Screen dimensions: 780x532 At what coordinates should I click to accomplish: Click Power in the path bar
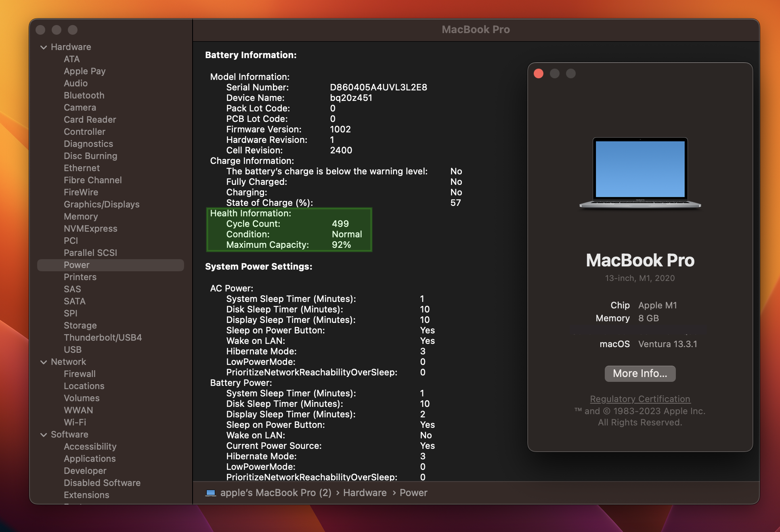(413, 493)
